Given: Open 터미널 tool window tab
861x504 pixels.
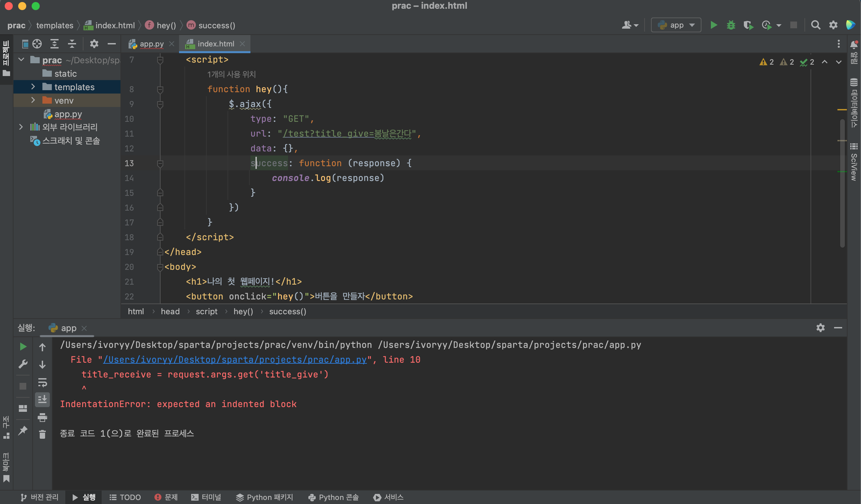Looking at the screenshot, I should point(206,497).
